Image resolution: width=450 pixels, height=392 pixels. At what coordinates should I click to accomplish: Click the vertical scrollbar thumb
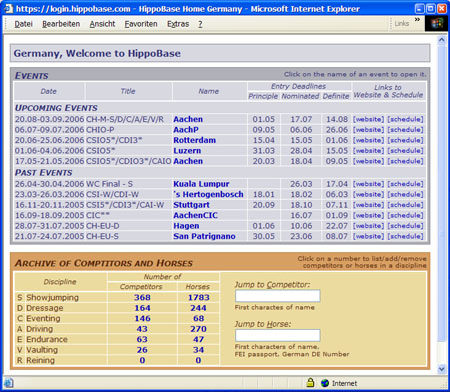pyautogui.click(x=442, y=193)
